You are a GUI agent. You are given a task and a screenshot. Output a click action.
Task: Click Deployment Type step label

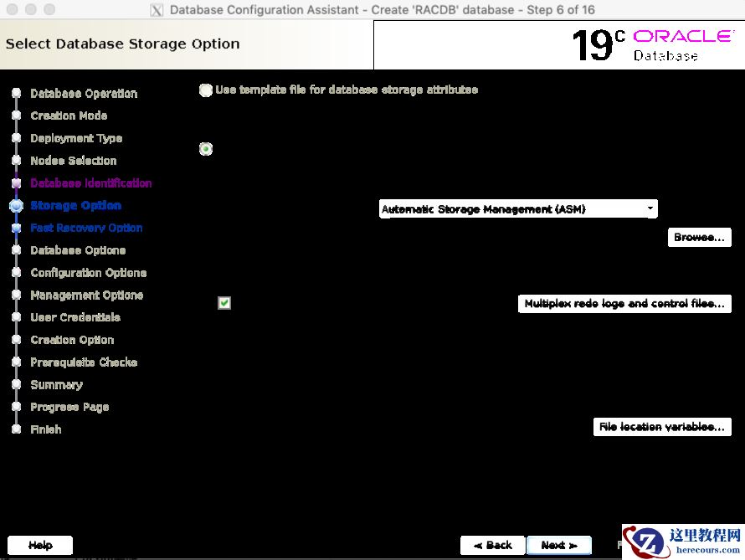click(x=76, y=138)
